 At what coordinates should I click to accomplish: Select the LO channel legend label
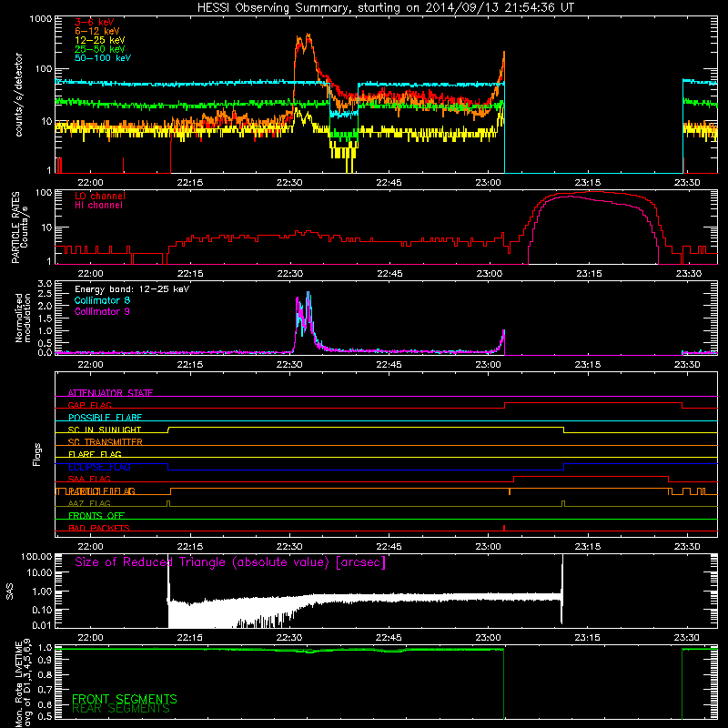tap(100, 196)
